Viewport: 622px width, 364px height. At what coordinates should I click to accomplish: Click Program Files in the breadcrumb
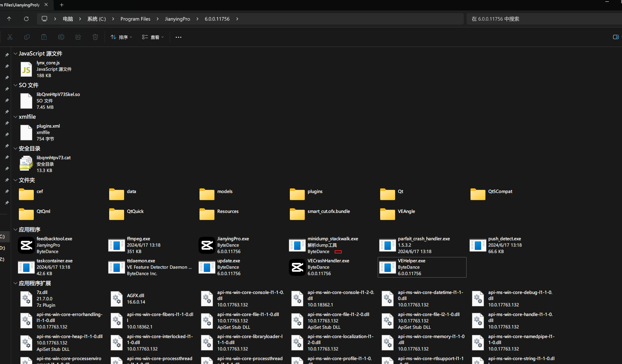point(135,19)
